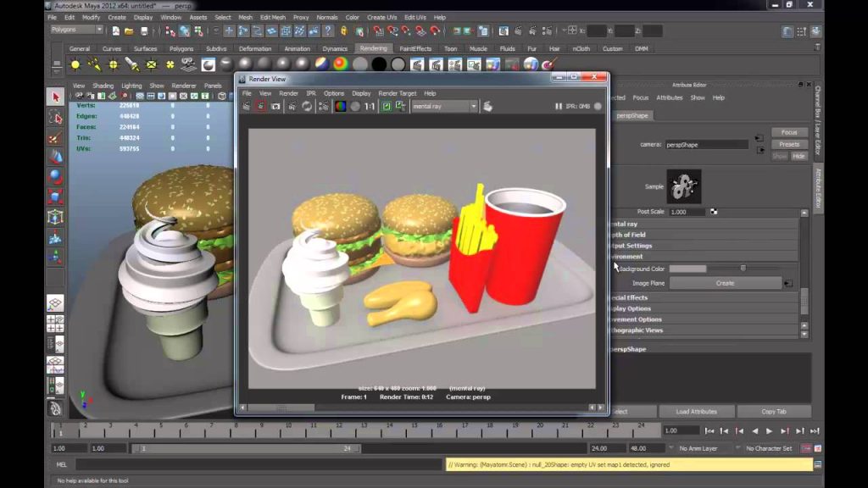
Task: Apply the black surface shader sphere
Action: click(379, 64)
